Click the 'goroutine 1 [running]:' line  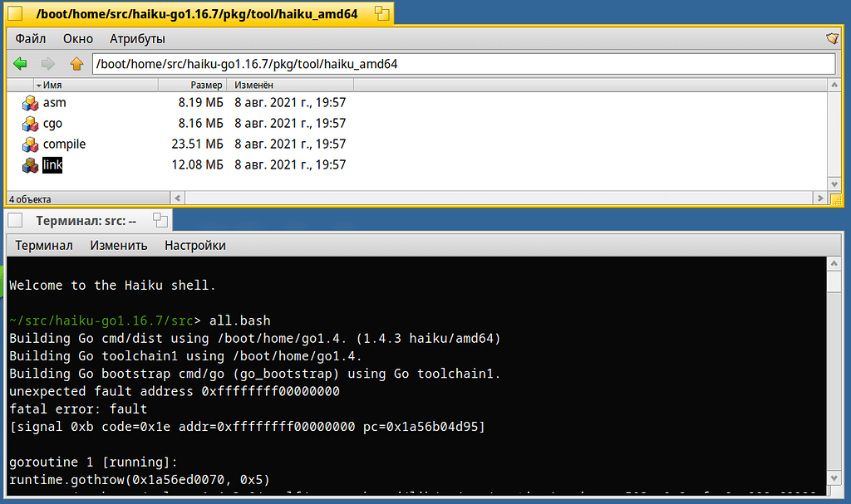point(93,462)
